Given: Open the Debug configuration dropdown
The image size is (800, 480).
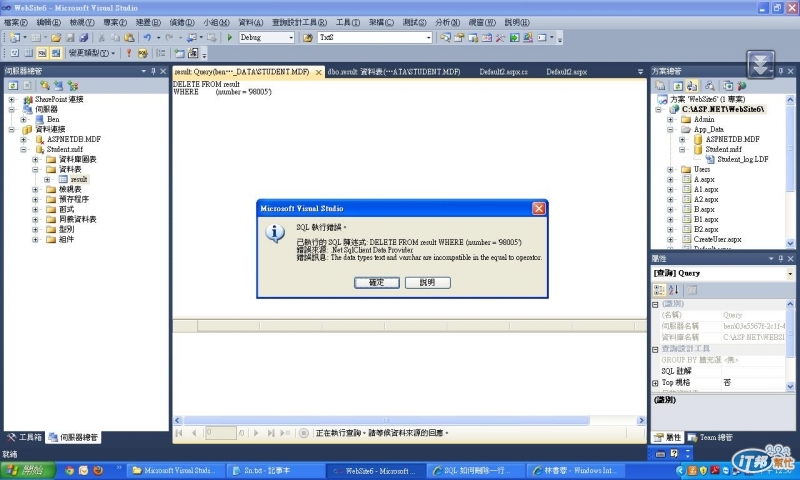Looking at the screenshot, I should tap(291, 37).
